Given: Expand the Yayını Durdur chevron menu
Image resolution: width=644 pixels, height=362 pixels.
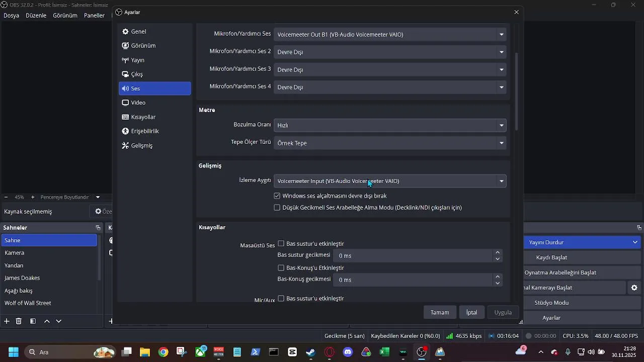Looking at the screenshot, I should click(x=635, y=242).
